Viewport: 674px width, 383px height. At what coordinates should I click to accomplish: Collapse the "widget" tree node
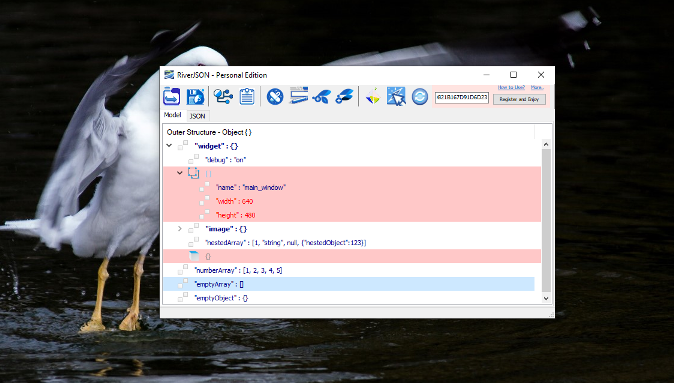point(169,146)
